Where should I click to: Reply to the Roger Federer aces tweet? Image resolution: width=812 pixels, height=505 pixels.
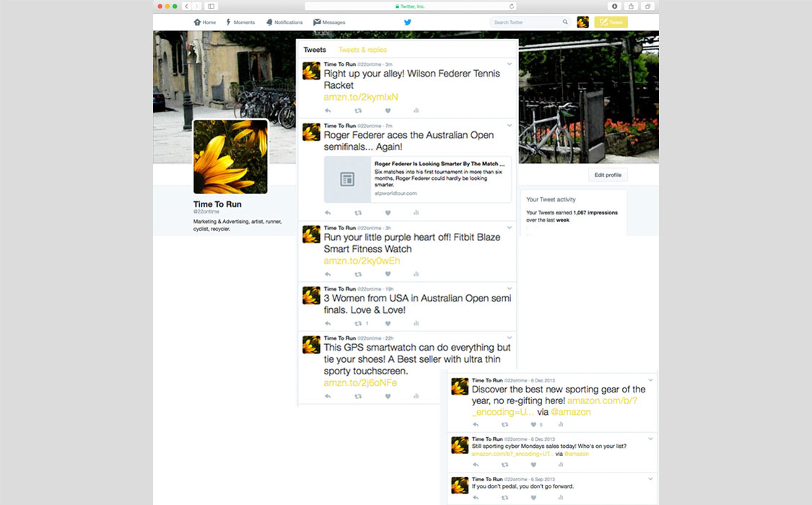(x=327, y=213)
